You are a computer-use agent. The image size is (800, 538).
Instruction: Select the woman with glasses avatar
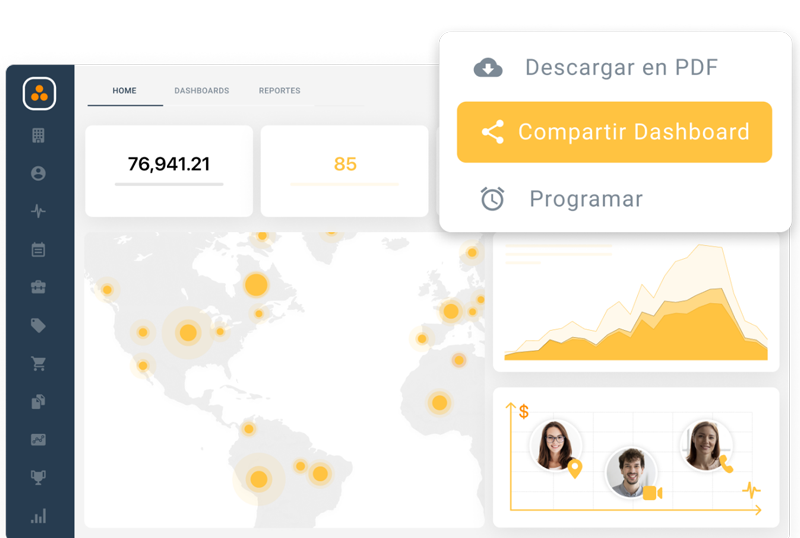click(555, 445)
